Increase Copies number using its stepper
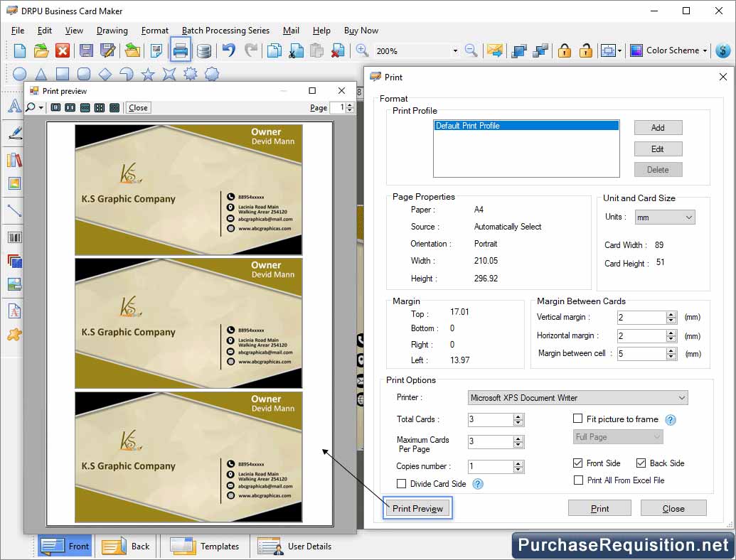 coord(518,463)
